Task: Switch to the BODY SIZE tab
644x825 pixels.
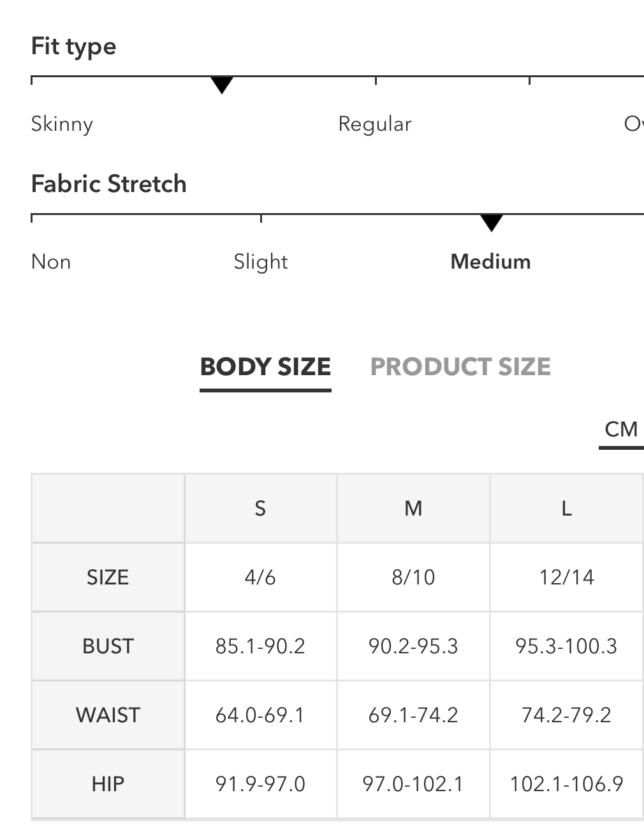Action: (x=265, y=367)
